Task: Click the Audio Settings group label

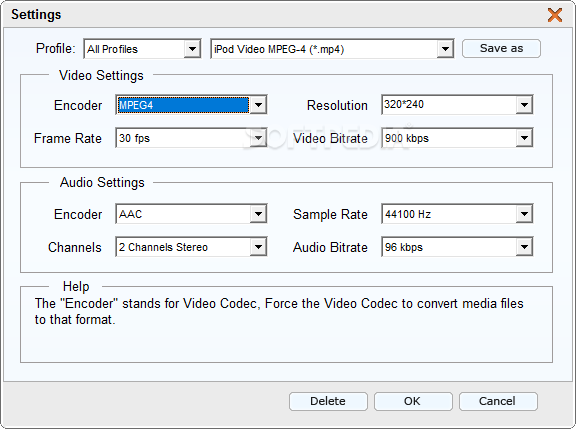Action: point(102,183)
